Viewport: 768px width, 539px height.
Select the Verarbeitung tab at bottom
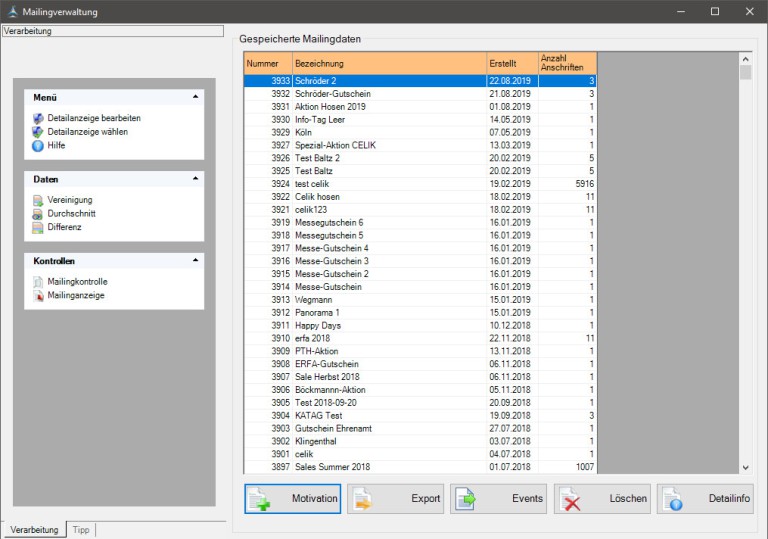point(34,529)
